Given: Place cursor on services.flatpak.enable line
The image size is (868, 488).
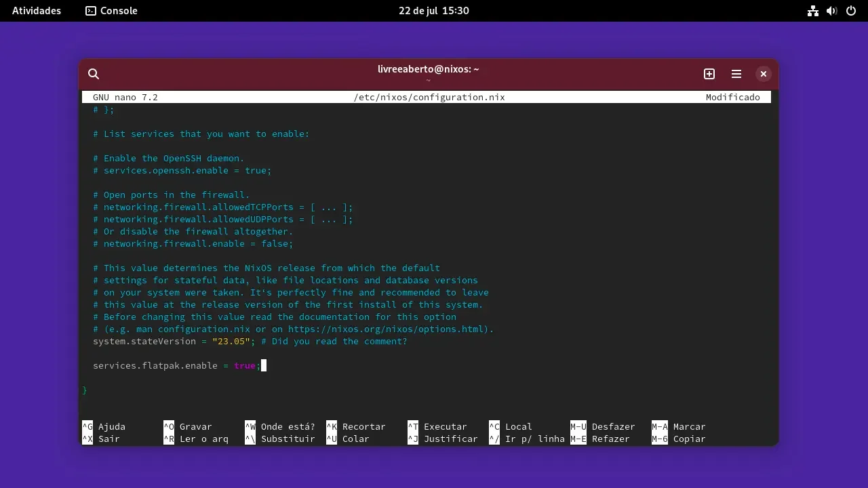Looking at the screenshot, I should tap(177, 366).
